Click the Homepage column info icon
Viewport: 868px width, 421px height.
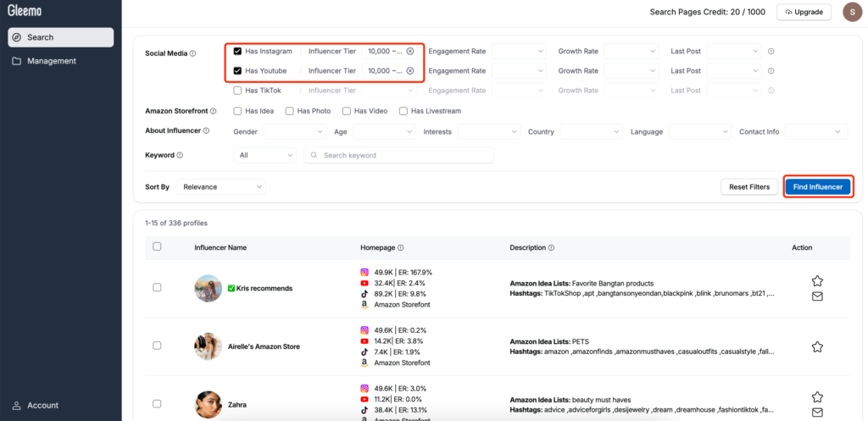400,248
